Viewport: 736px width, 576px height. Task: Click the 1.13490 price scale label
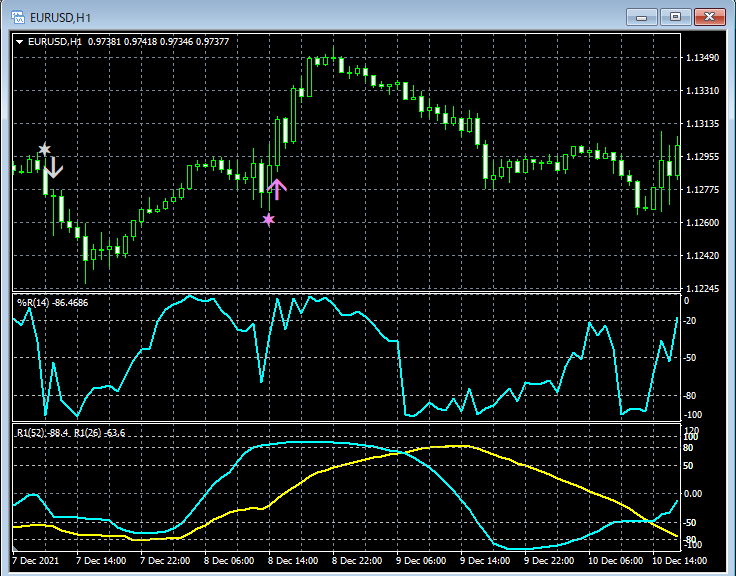702,58
